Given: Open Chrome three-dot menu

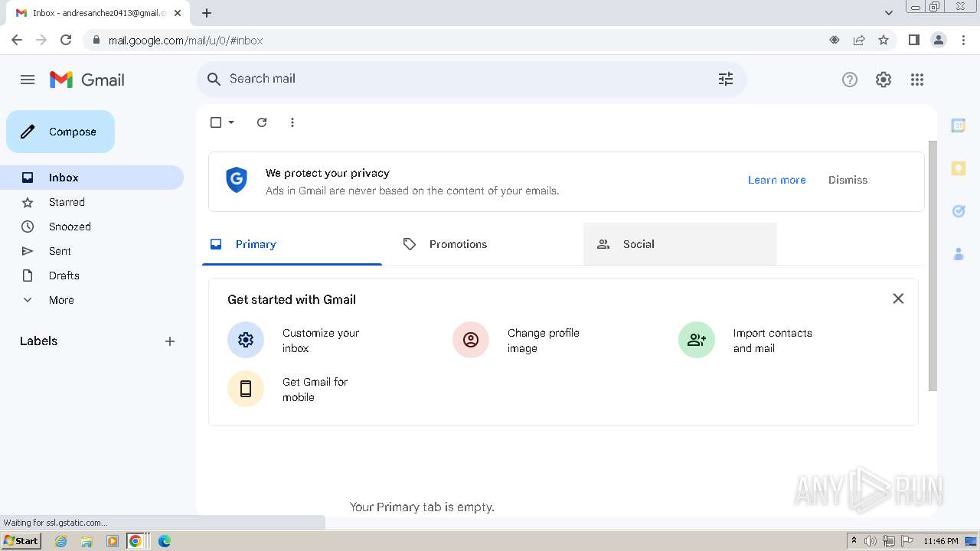Looking at the screenshot, I should [964, 40].
